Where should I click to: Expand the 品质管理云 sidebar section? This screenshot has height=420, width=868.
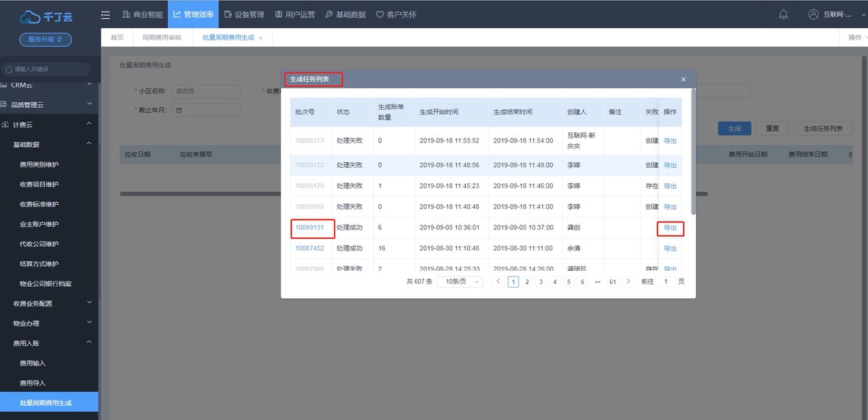[89, 105]
